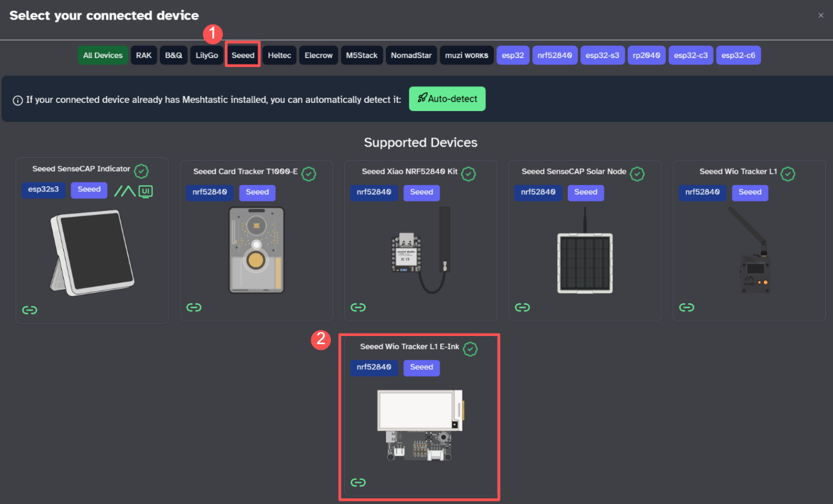Show only Heltec devices

click(x=279, y=56)
